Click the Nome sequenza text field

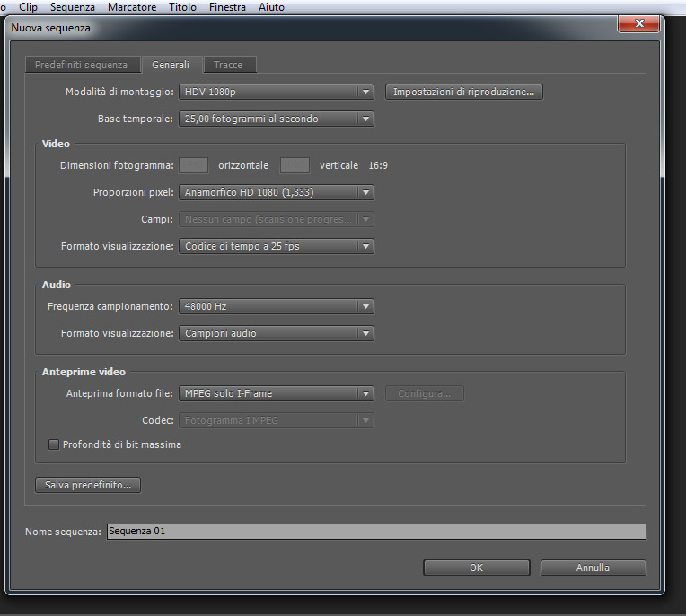tap(376, 532)
